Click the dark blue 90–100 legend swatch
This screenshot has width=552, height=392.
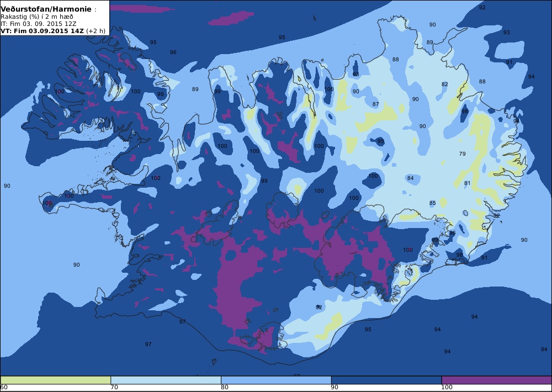point(386,380)
